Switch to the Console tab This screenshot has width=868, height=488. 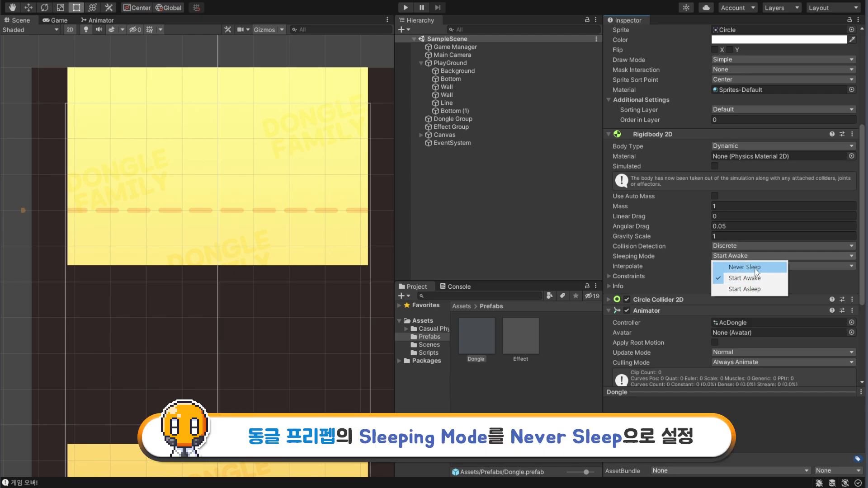tap(455, 286)
